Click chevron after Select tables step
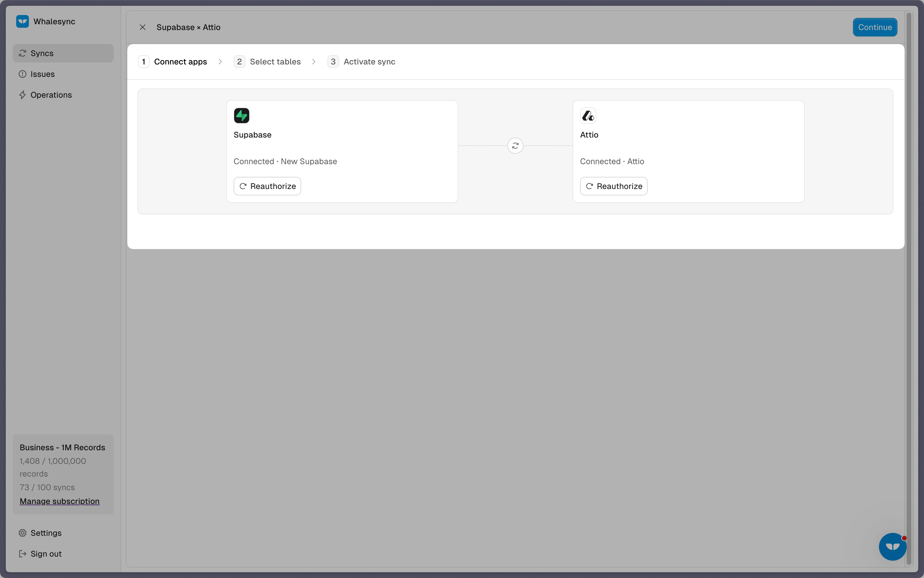This screenshot has height=578, width=924. point(314,62)
